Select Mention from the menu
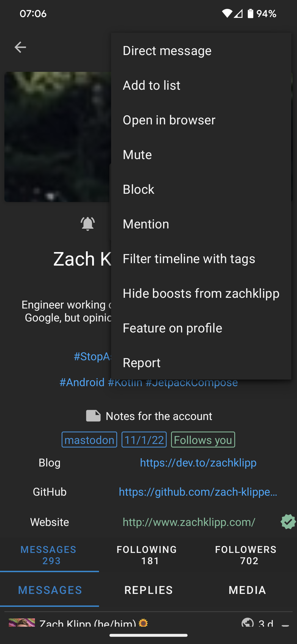This screenshot has height=644, width=297. (x=146, y=224)
